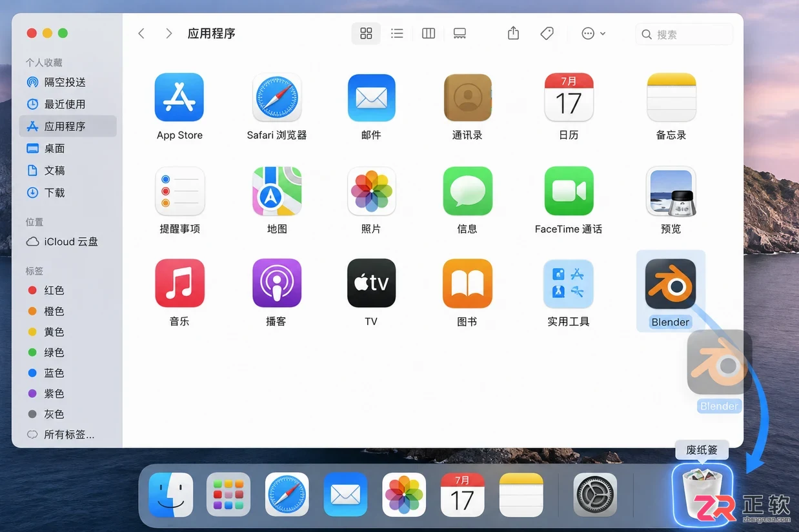
Task: Select 隔空投送 in the sidebar
Action: pyautogui.click(x=68, y=83)
